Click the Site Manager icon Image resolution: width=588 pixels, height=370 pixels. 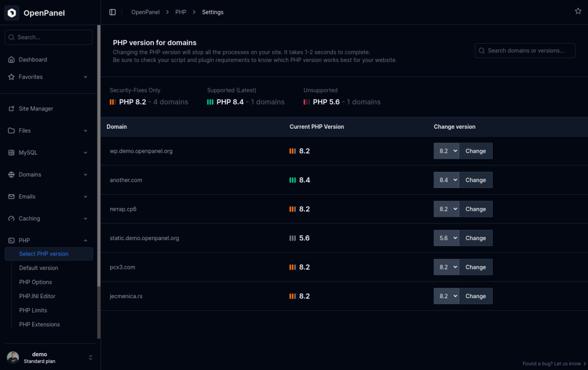[11, 109]
